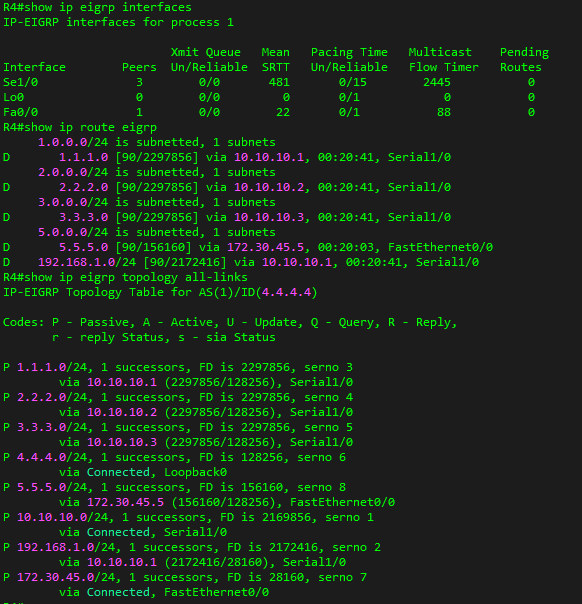Click topology entry '3.3.3.0/24'
Screen dimensions: 582x604
[52, 428]
